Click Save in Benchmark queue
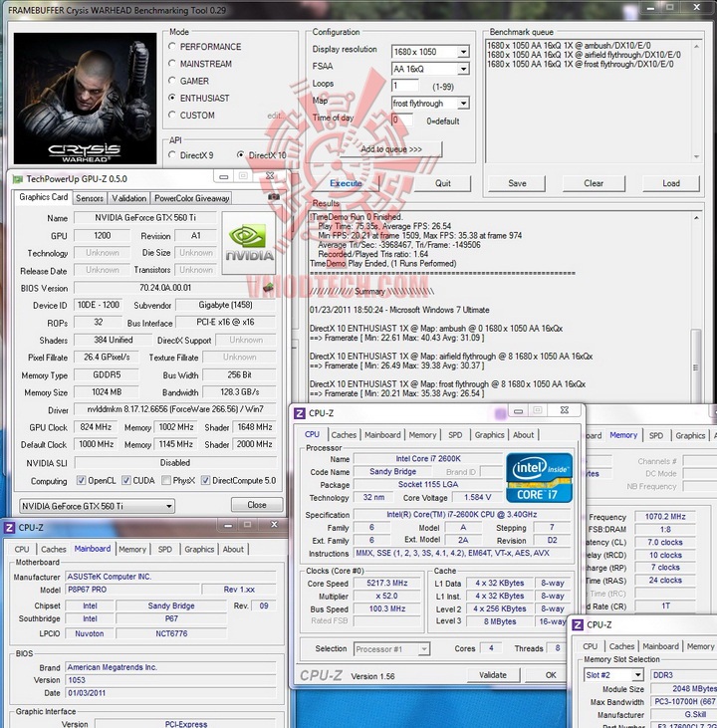The height and width of the screenshot is (728, 717). click(x=517, y=183)
